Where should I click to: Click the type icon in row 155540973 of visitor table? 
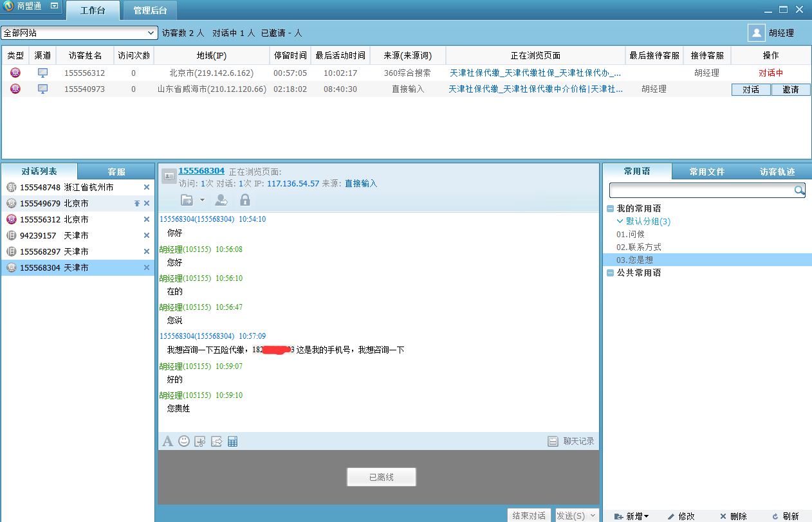[15, 89]
